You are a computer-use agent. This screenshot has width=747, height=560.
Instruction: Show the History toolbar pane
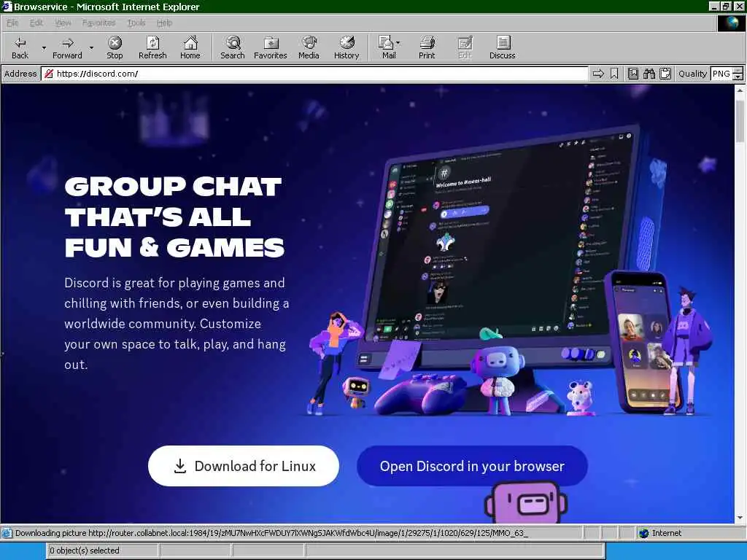pos(347,47)
